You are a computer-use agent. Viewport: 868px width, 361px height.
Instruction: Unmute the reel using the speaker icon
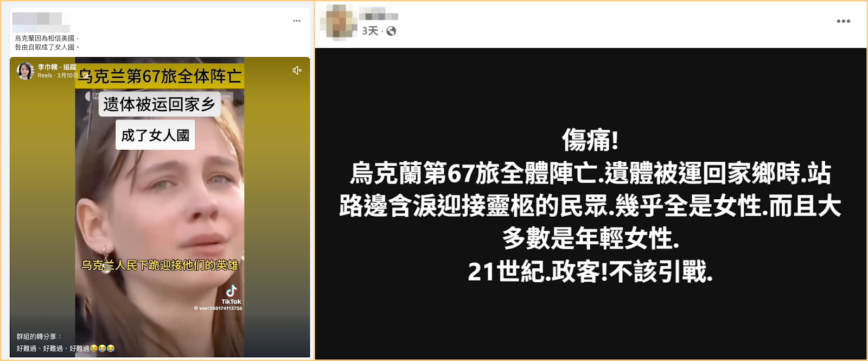(297, 71)
